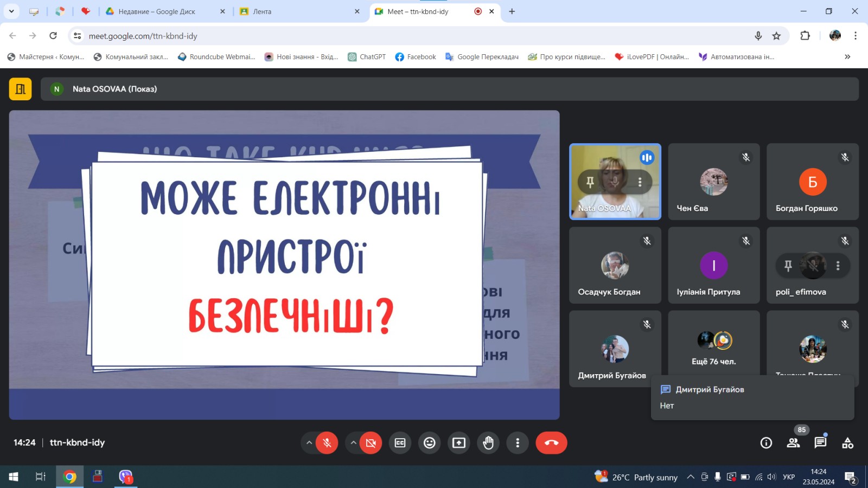Viewport: 868px width, 488px height.
Task: Switch to the Google Диск tab
Action: tap(157, 11)
